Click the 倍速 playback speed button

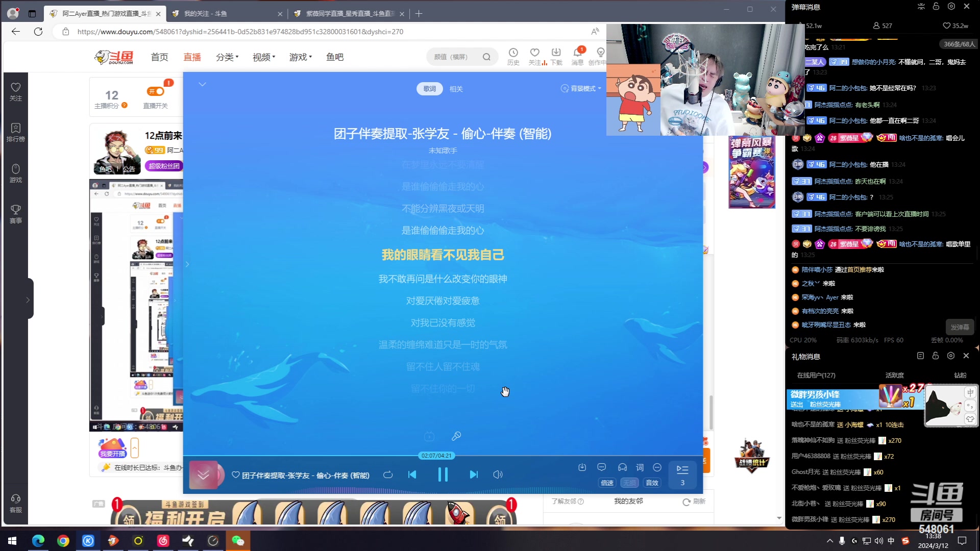click(607, 483)
